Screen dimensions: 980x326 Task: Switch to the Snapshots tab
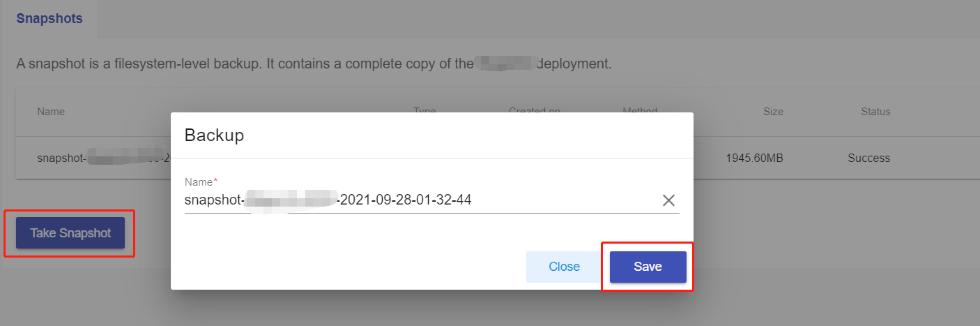coord(49,19)
